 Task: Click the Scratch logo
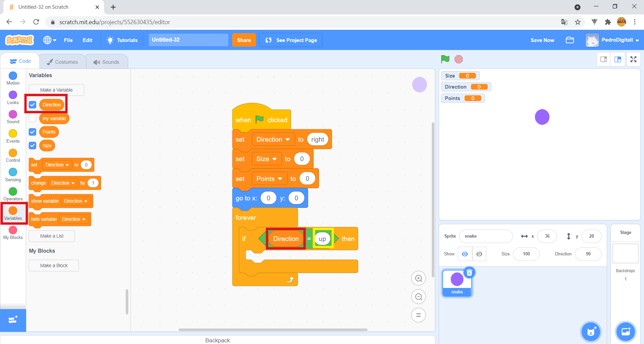click(x=20, y=40)
